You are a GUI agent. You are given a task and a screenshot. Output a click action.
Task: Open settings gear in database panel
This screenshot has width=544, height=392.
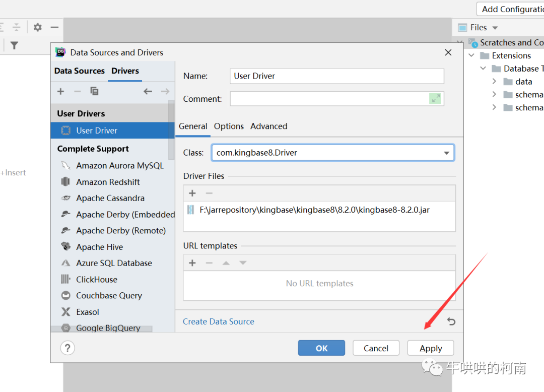click(37, 27)
